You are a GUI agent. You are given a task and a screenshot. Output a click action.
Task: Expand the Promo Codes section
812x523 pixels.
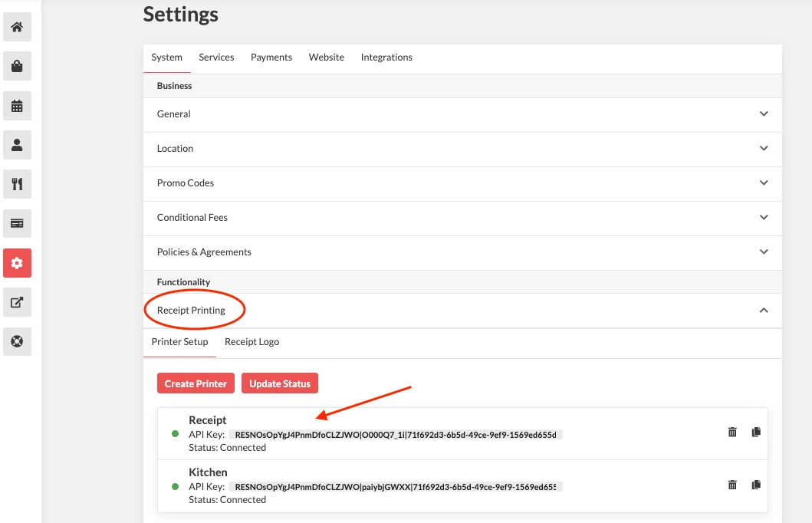(x=462, y=183)
